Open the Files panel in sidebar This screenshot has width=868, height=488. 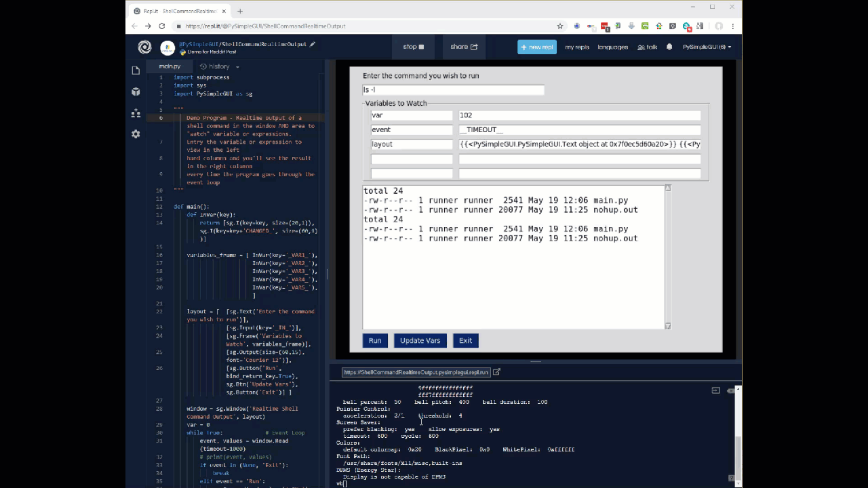pyautogui.click(x=136, y=70)
